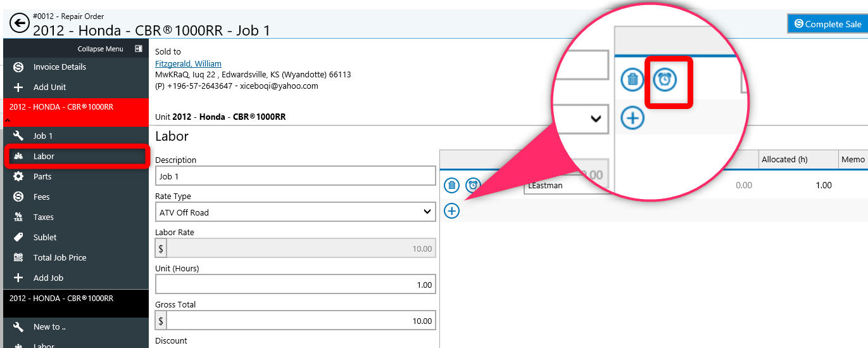The image size is (868, 348).
Task: Click the plus icon beside Add Unit
Action: [x=18, y=87]
